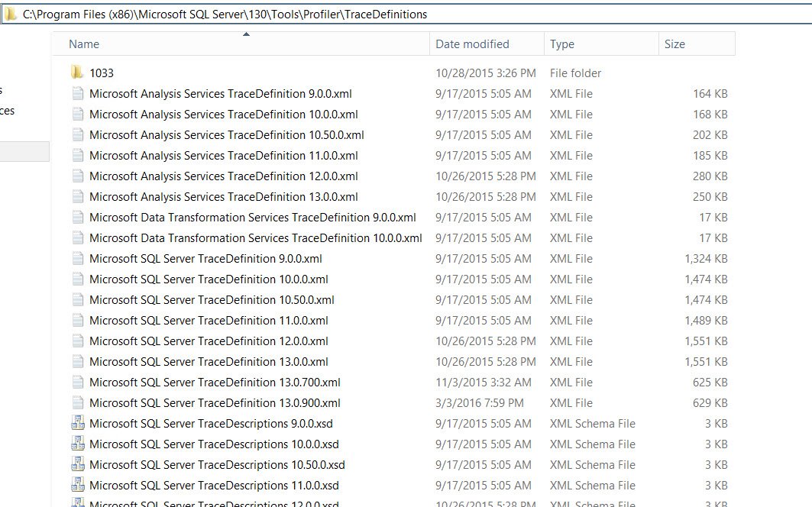Click XML Schema File type for TraceDescriptions 10.0.0.xsd

[593, 444]
